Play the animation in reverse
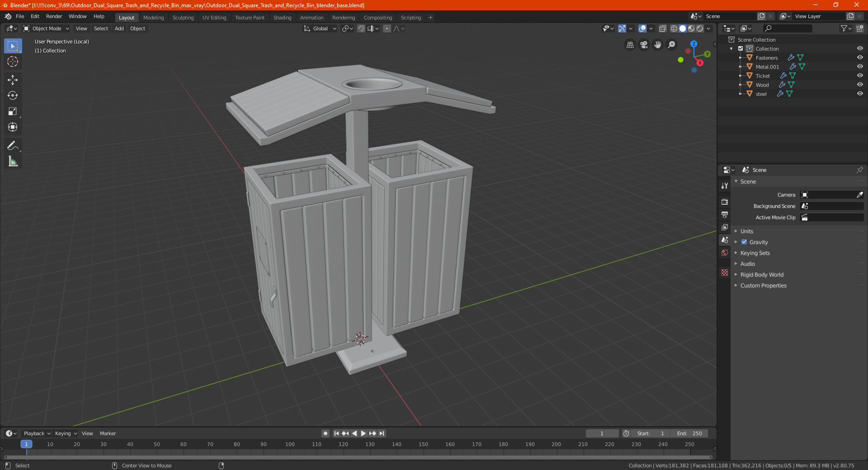868x470 pixels. 354,433
